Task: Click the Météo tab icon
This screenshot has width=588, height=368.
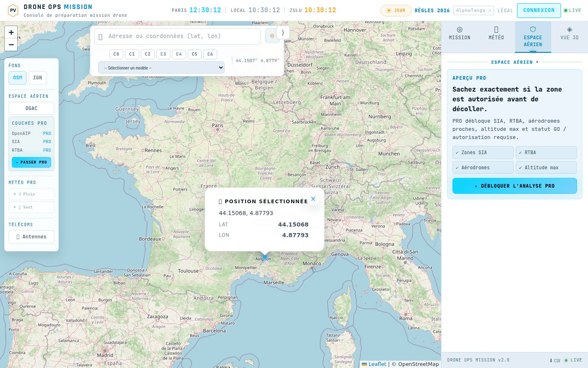Action: [496, 29]
